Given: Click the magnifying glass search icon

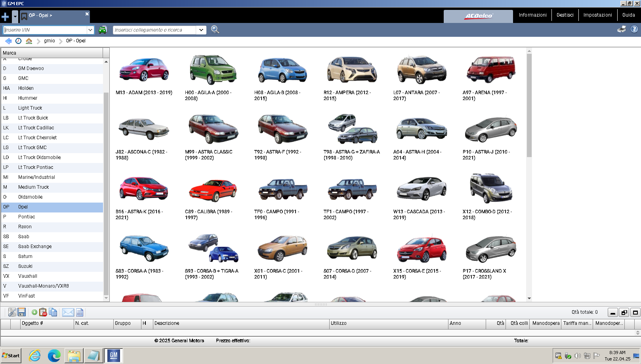Looking at the screenshot, I should pyautogui.click(x=215, y=30).
